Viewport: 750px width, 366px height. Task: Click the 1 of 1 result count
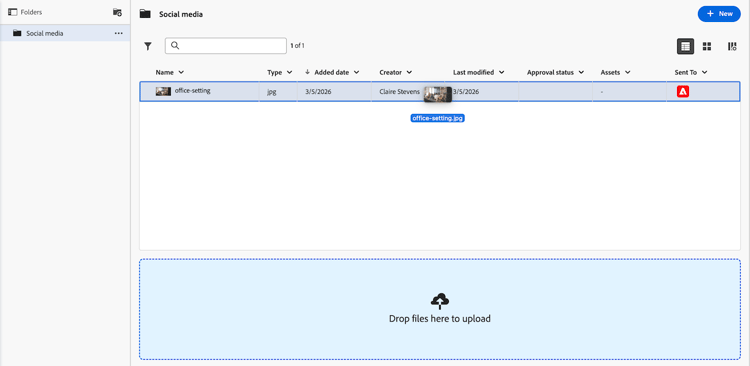(297, 46)
